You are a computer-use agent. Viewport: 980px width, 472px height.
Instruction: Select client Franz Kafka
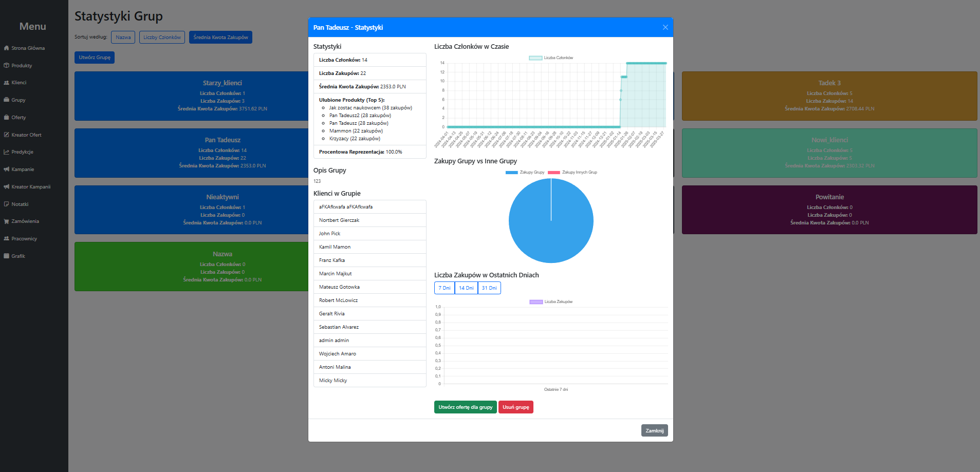tap(370, 260)
